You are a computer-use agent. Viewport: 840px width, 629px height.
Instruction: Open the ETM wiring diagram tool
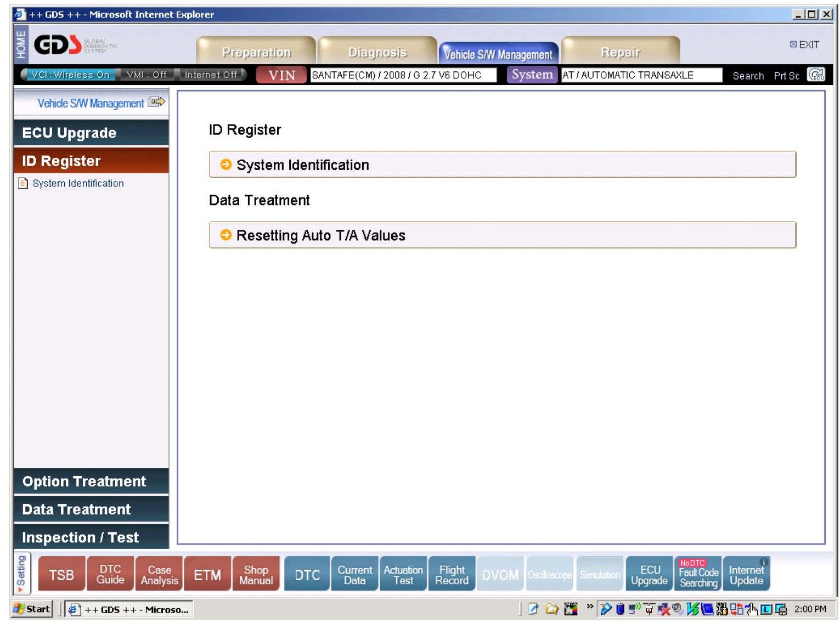(x=207, y=575)
